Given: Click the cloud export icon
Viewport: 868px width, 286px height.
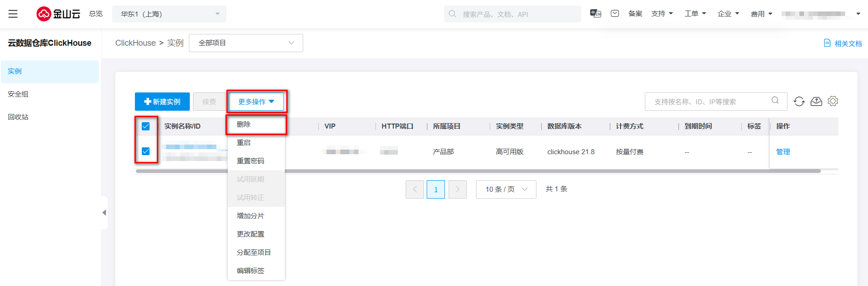Looking at the screenshot, I should point(816,102).
